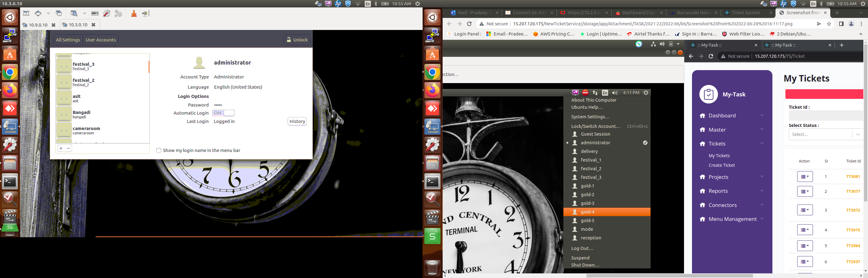This screenshot has width=868, height=278.
Task: Close the 10.9.0.10 Remmina tab
Action: tap(53, 25)
